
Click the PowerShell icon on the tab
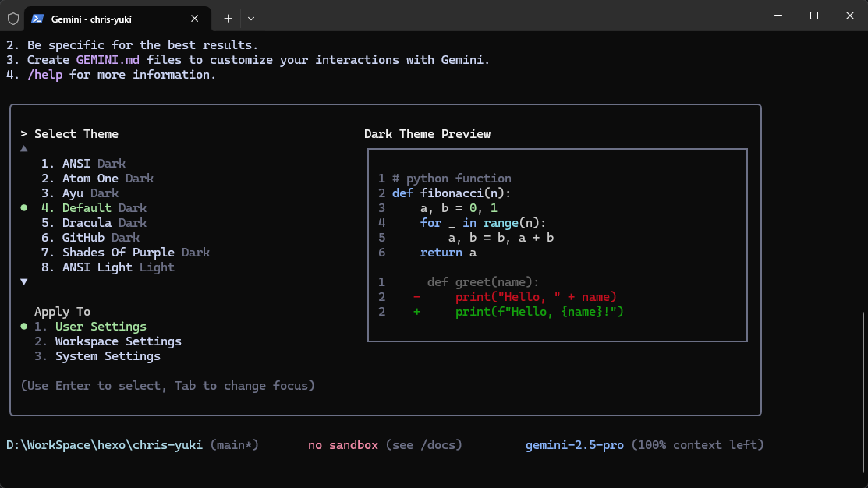point(37,18)
